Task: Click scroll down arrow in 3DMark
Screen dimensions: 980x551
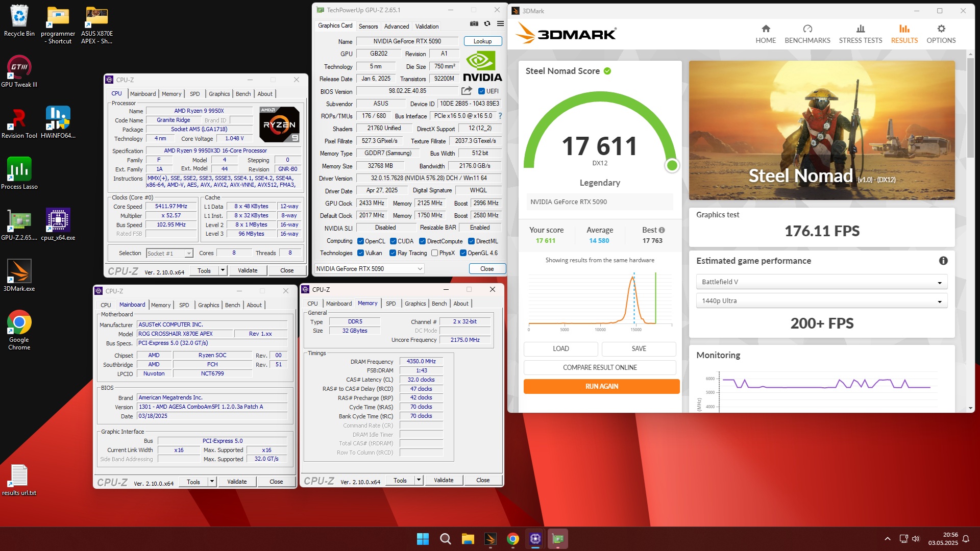Action: click(970, 408)
